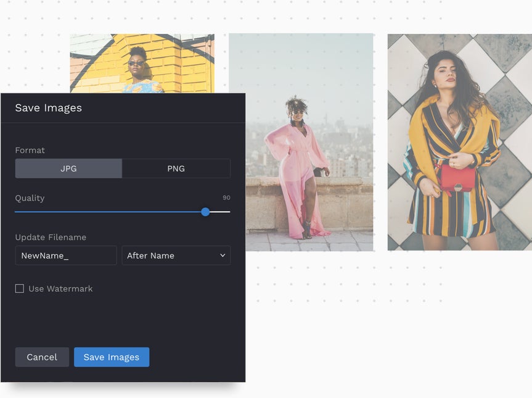Select the striped yellow dress photo thumbnail
This screenshot has height=398, width=532.
[459, 142]
